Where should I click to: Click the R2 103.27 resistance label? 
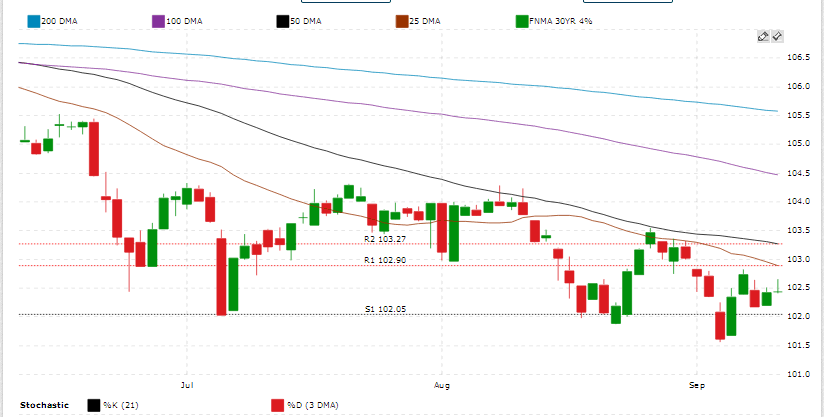point(385,239)
